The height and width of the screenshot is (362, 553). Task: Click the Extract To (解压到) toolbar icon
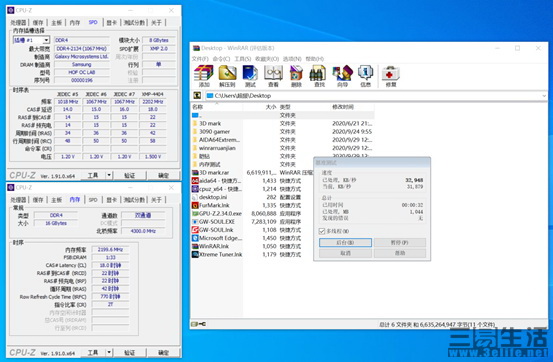tap(227, 76)
